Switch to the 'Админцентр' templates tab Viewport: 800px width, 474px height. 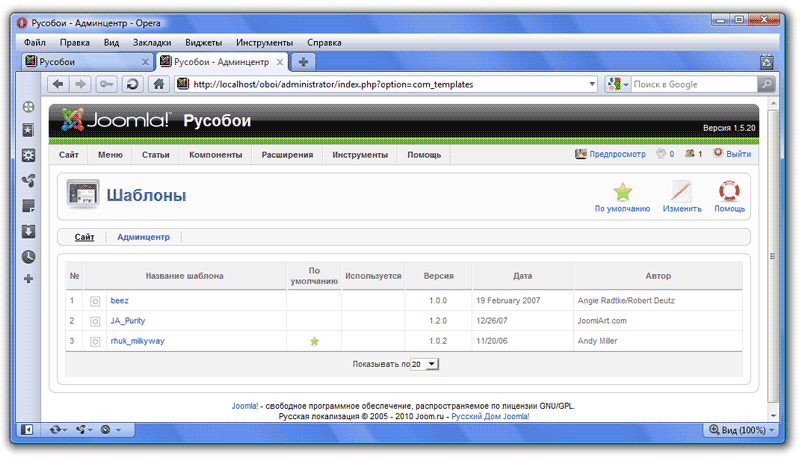pyautogui.click(x=143, y=237)
